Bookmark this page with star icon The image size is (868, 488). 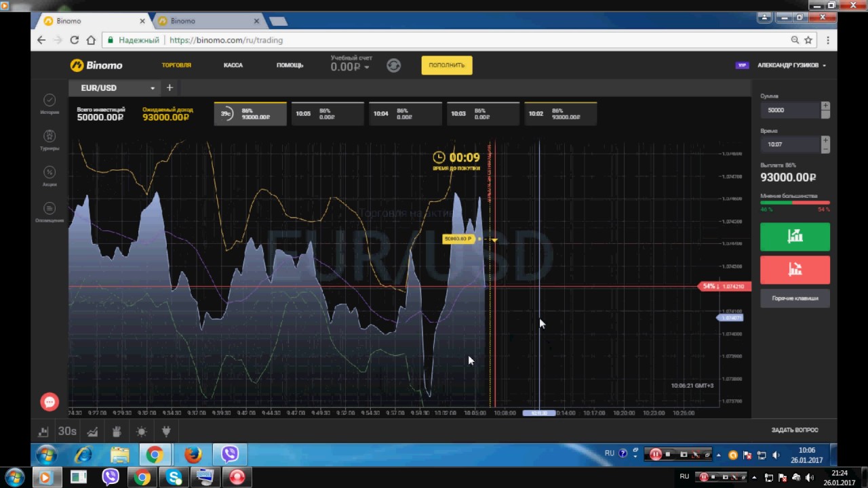(808, 40)
